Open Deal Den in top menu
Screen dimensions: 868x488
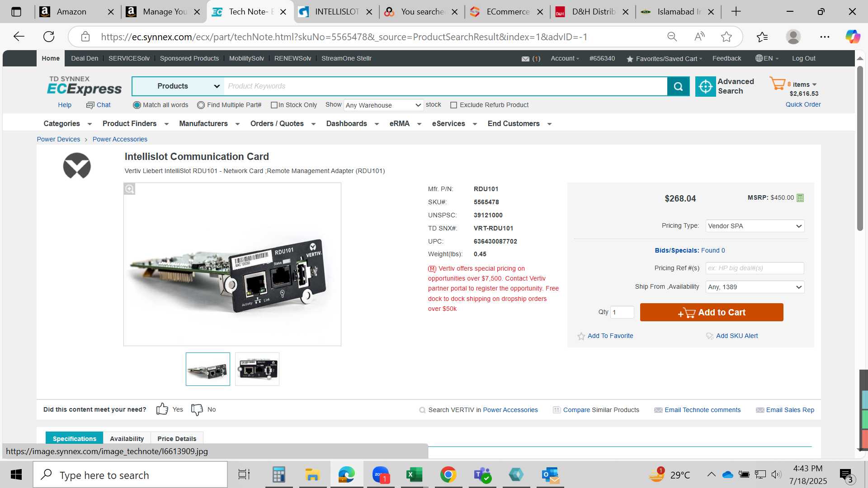tap(85, 59)
